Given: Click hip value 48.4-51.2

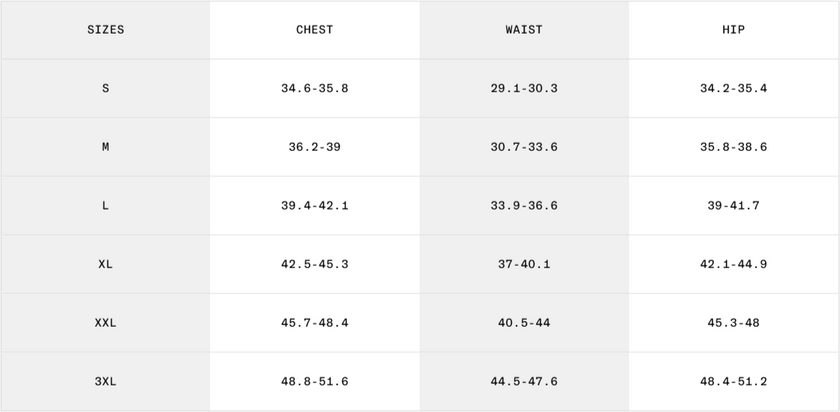Looking at the screenshot, I should (734, 382).
